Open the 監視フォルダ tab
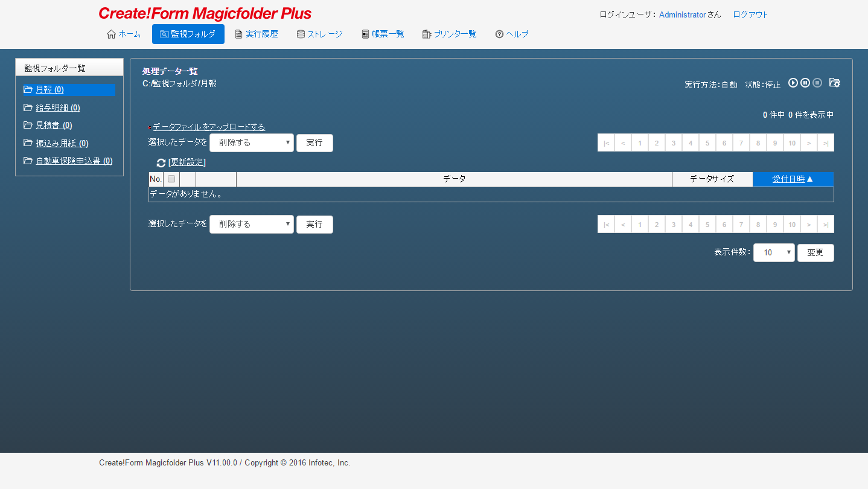Screen dimensions: 868x489 click(188, 34)
